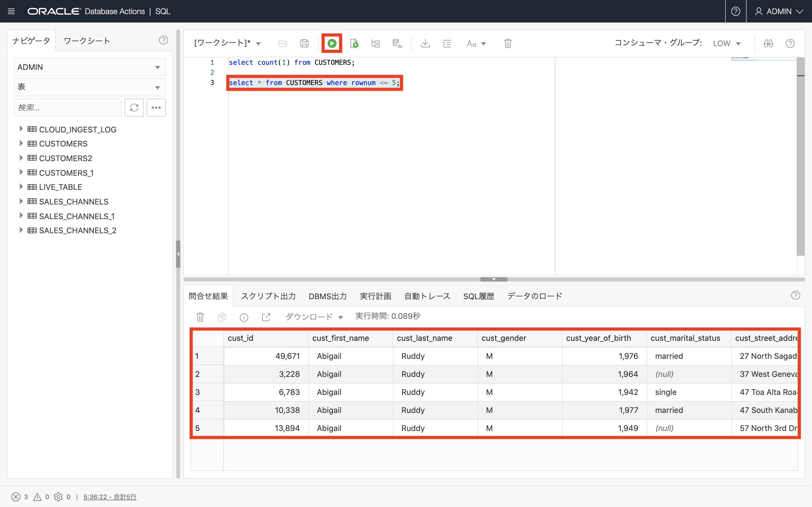Viewport: 812px width, 507px height.
Task: Click the green Run Statement button
Action: 332,43
